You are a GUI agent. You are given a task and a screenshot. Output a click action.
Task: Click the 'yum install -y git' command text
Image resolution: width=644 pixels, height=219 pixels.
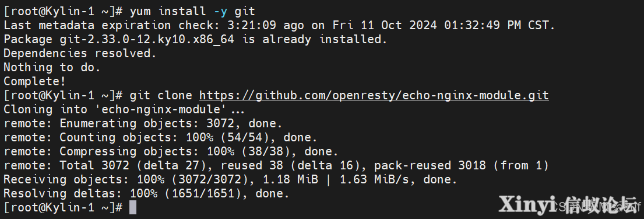(193, 12)
